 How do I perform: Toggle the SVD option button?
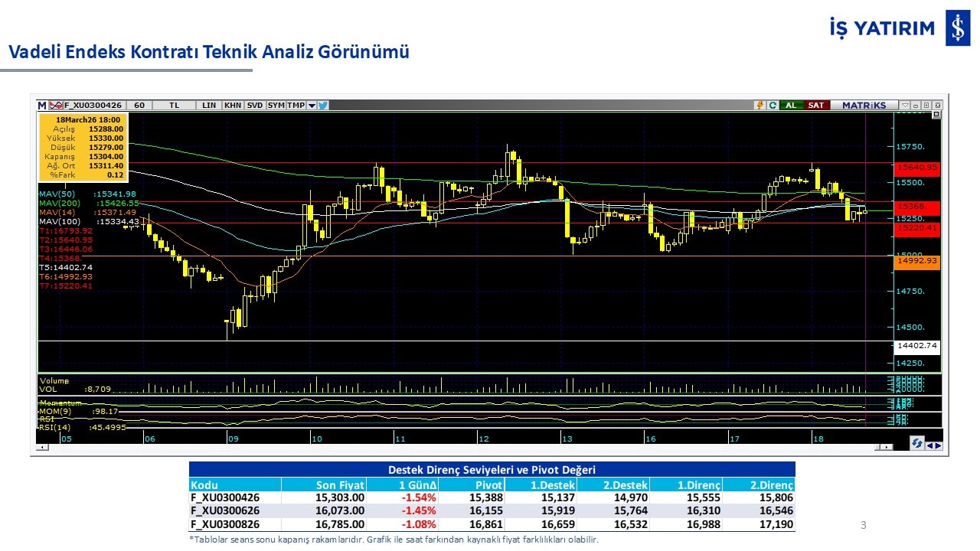pyautogui.click(x=255, y=106)
